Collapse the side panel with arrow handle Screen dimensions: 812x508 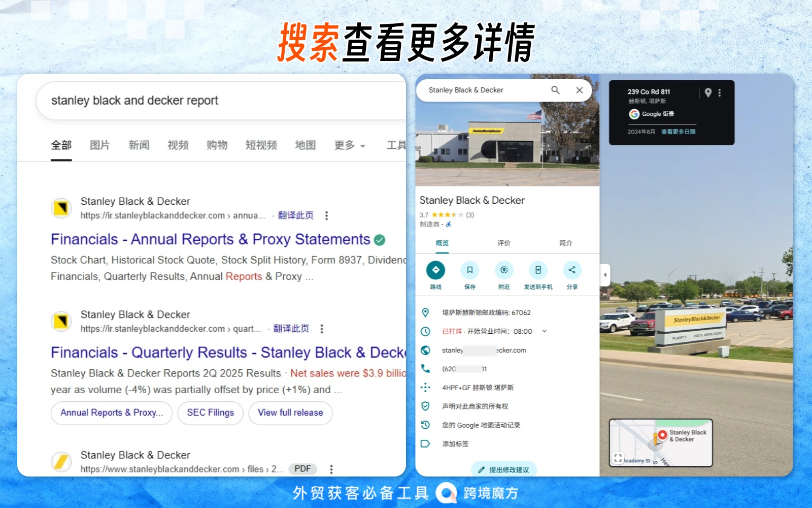[x=604, y=275]
